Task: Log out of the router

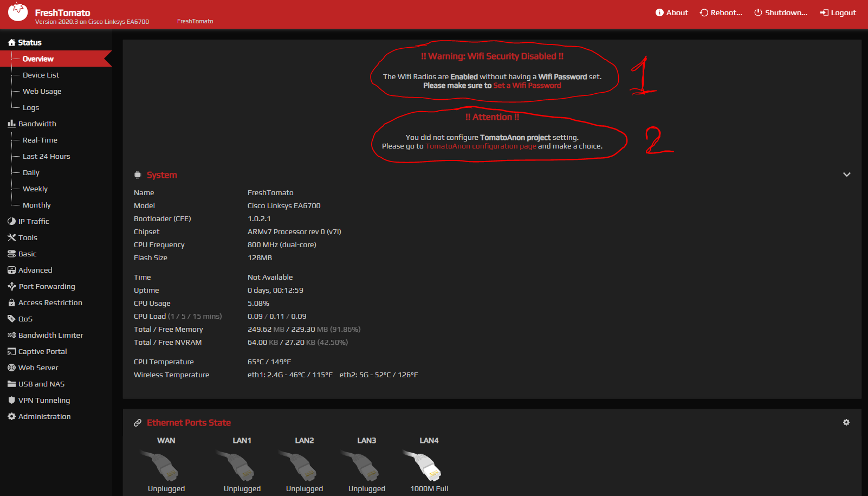Action: pyautogui.click(x=838, y=12)
